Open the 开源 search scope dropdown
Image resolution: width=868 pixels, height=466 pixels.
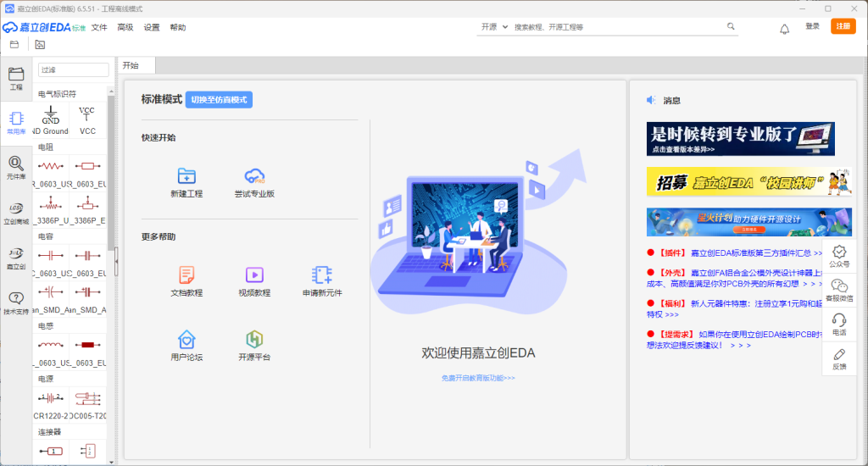click(494, 26)
